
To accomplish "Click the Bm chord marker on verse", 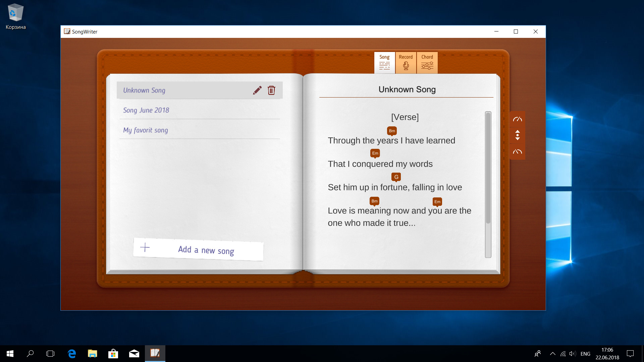I will (391, 131).
